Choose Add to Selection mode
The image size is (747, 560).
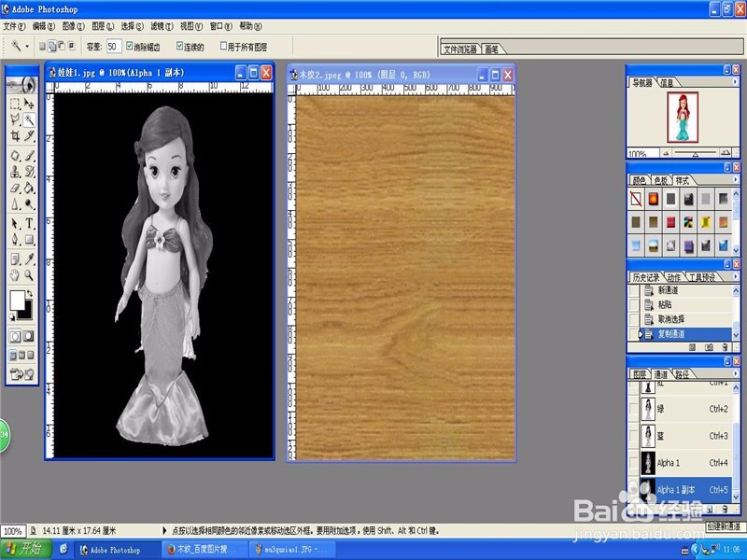coord(52,46)
